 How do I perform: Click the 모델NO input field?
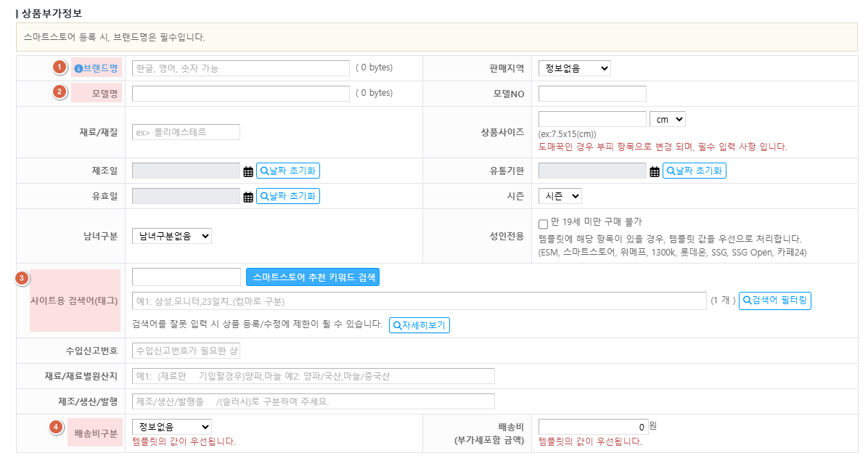coord(591,94)
